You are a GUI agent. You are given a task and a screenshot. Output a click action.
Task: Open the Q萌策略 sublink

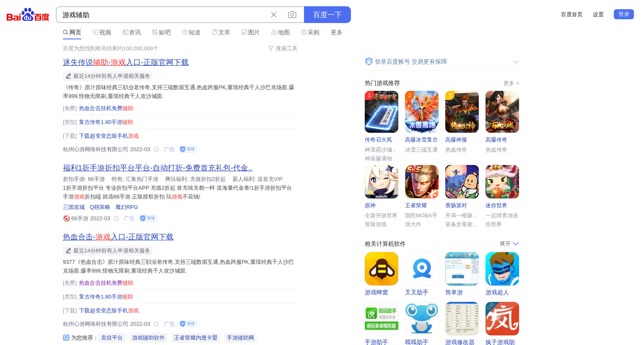point(100,207)
